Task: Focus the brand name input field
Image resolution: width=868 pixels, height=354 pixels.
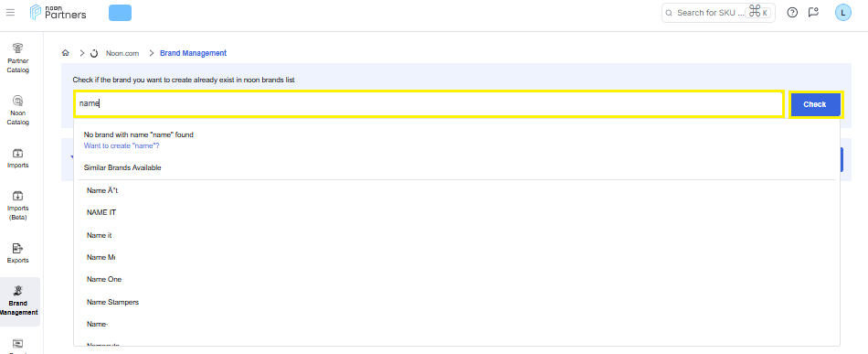Action: 429,104
